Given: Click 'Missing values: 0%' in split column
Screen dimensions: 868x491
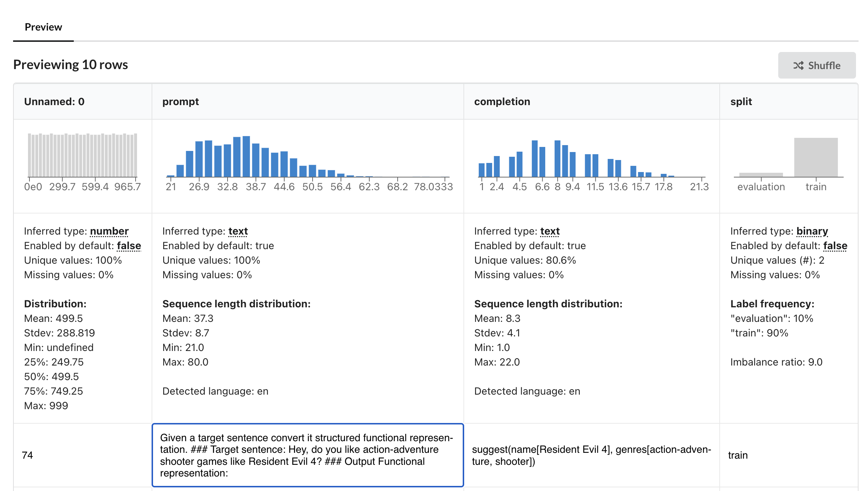Looking at the screenshot, I should 775,275.
